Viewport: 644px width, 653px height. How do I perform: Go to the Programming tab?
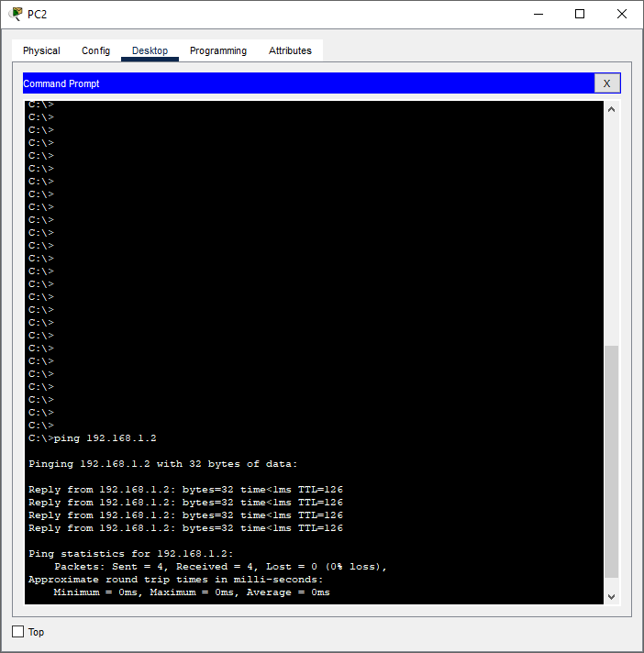pyautogui.click(x=218, y=51)
